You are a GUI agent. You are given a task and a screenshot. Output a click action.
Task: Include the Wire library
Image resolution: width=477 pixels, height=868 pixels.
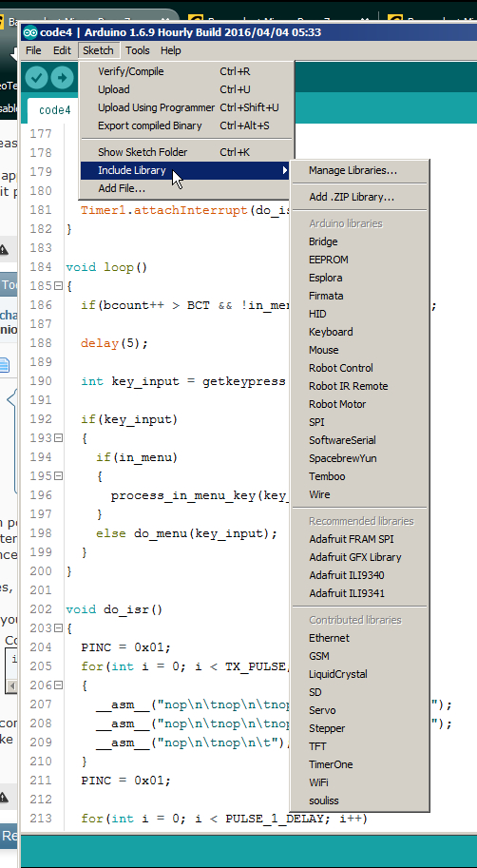click(x=360, y=495)
